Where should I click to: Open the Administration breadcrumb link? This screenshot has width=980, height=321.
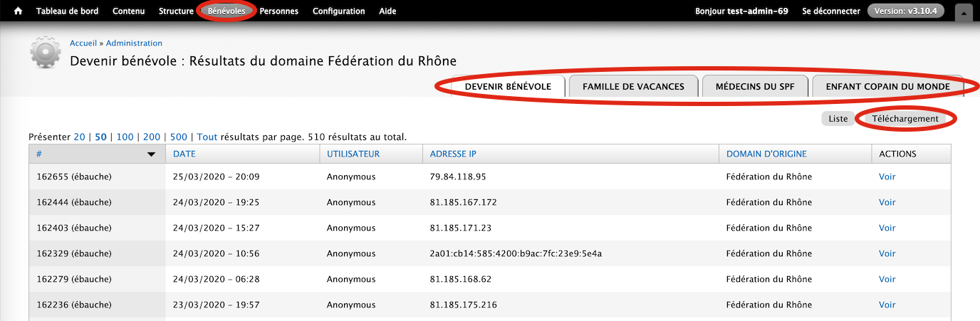[x=134, y=43]
